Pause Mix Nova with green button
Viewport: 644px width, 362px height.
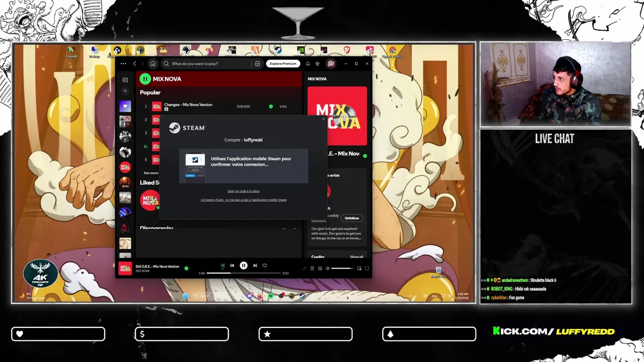click(x=145, y=78)
